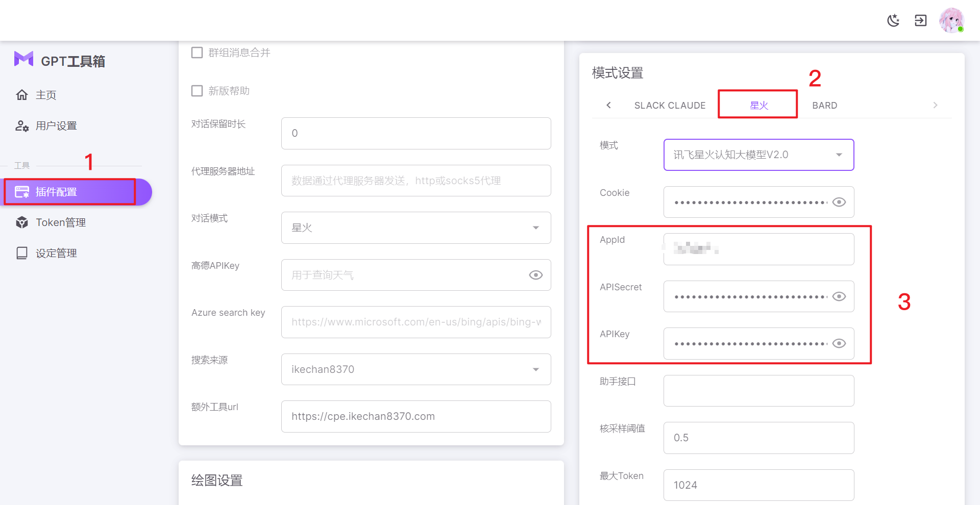The height and width of the screenshot is (505, 980).
Task: Click the GPT工具箱 logo icon
Action: coord(23,60)
